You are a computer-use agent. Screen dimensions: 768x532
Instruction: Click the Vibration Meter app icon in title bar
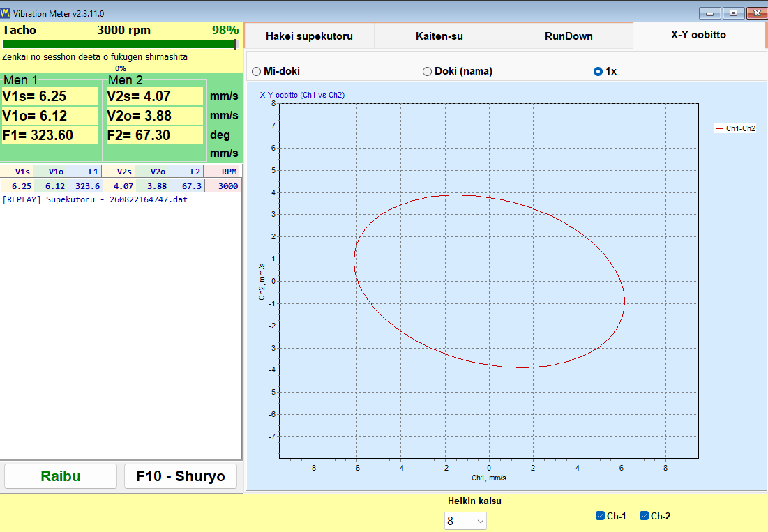pos(6,13)
